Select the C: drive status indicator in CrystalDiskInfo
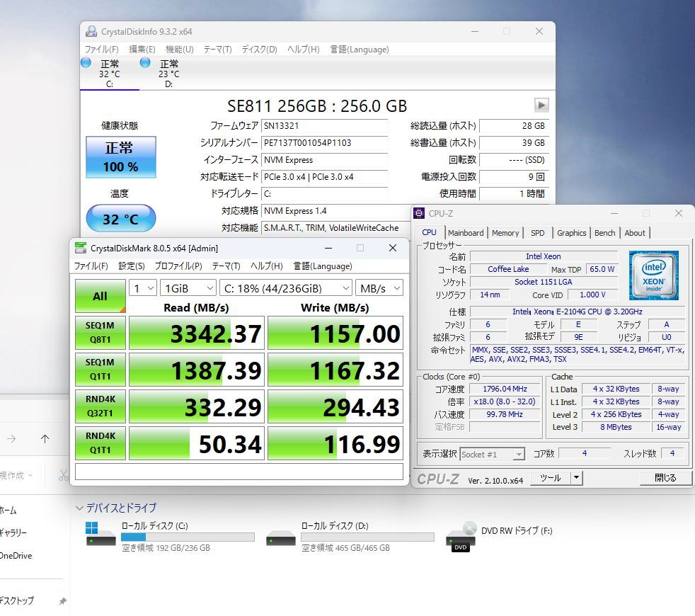Screen dimensions: 695x616 86,62
